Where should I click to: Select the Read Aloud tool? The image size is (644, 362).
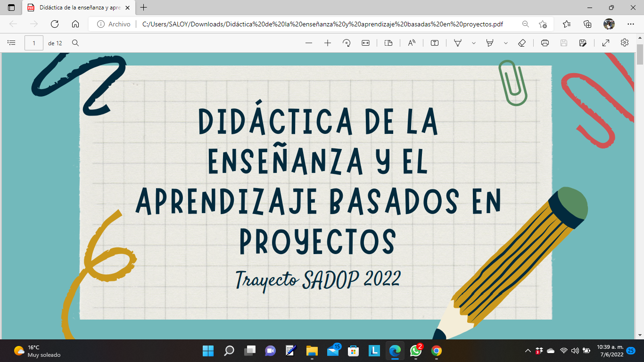412,42
